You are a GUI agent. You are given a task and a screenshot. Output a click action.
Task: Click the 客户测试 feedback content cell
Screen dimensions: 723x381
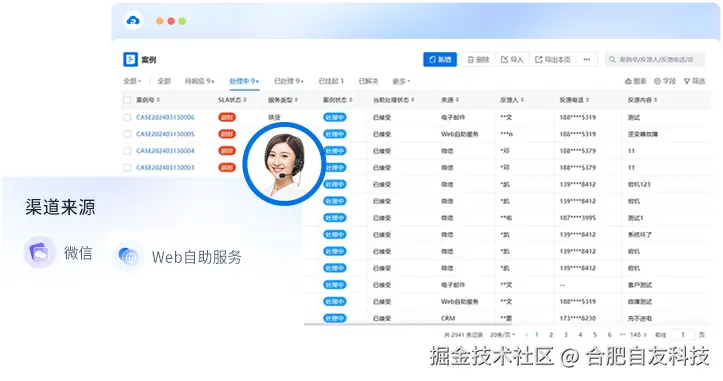[x=639, y=285]
